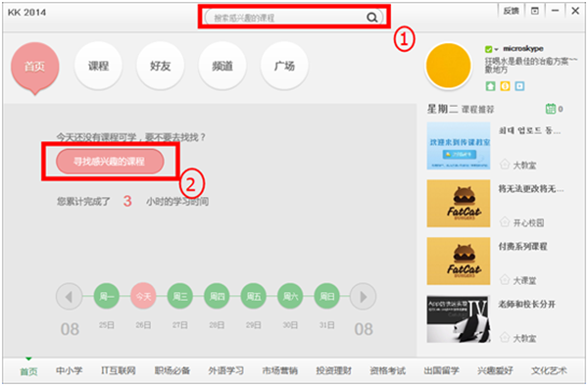Go to next week arrow
This screenshot has width=588, height=386.
363,297
